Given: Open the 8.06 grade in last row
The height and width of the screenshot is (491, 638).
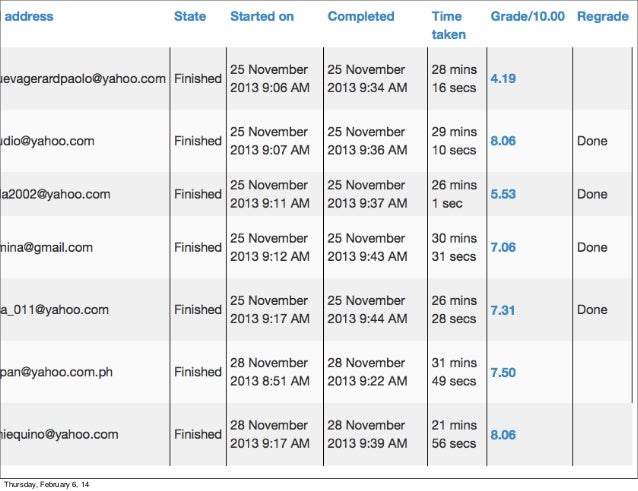Looking at the screenshot, I should 503,434.
